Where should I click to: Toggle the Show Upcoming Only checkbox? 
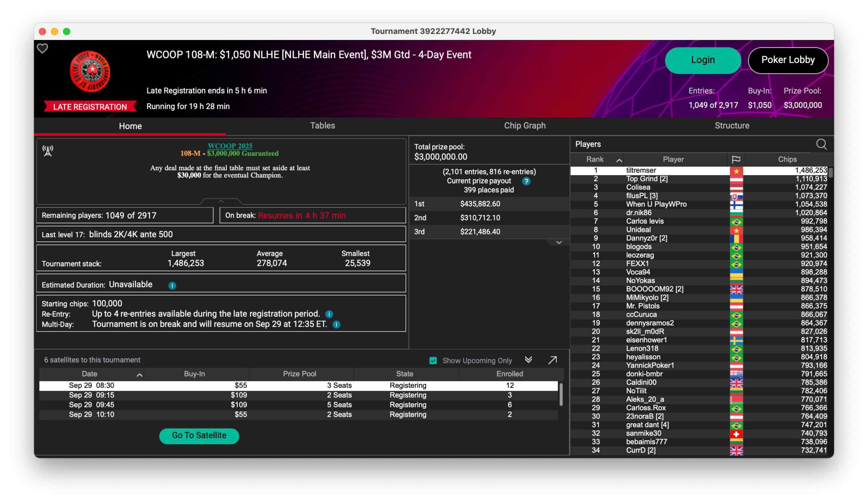(433, 361)
